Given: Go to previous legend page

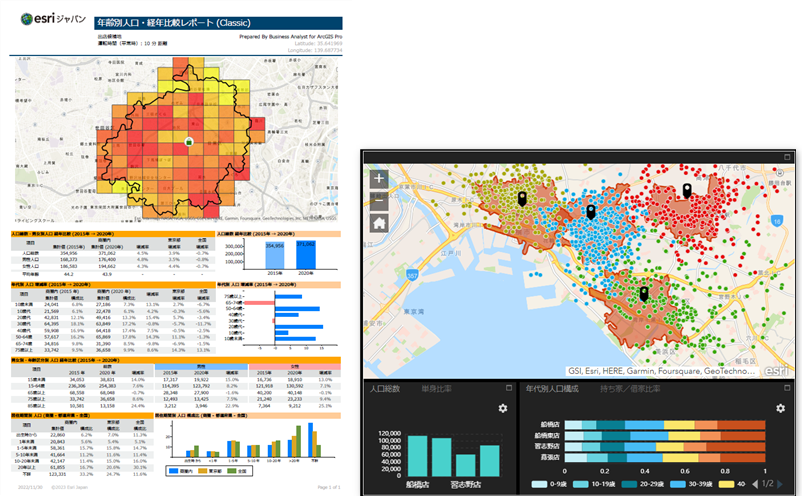Looking at the screenshot, I should click(x=755, y=482).
